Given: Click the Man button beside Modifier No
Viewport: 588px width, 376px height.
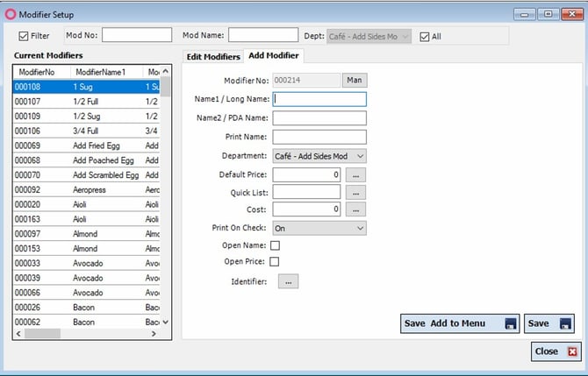Looking at the screenshot, I should coord(355,80).
